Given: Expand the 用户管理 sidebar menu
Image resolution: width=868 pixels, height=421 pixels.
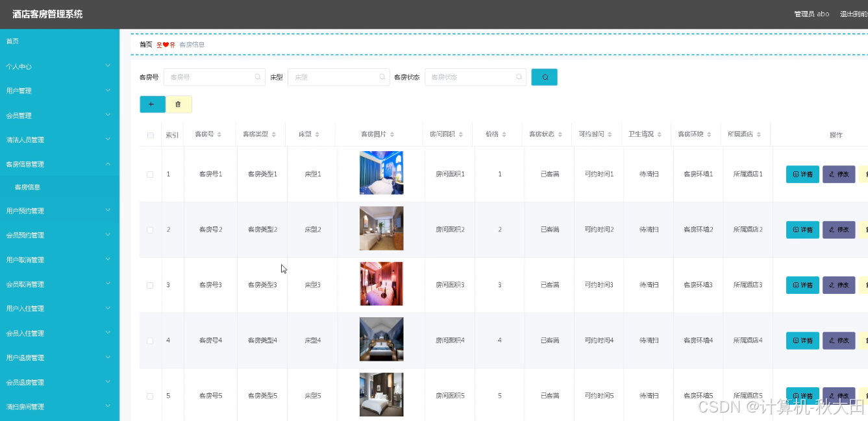Looking at the screenshot, I should point(60,91).
